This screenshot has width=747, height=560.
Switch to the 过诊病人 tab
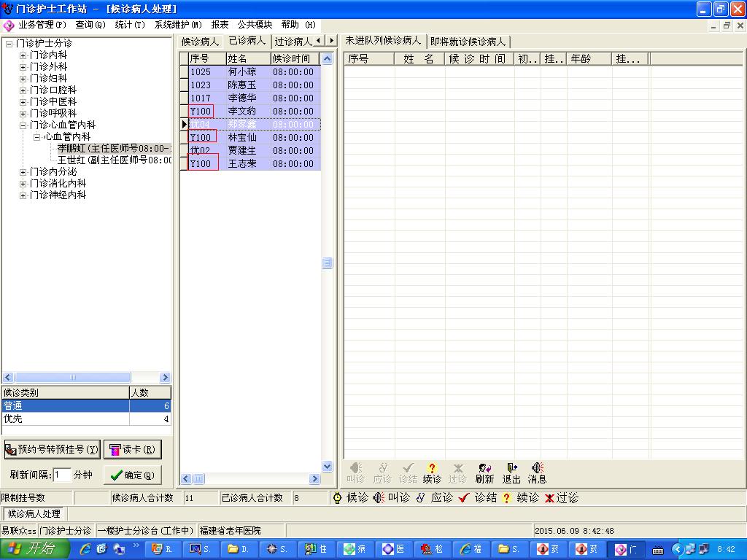pos(293,42)
